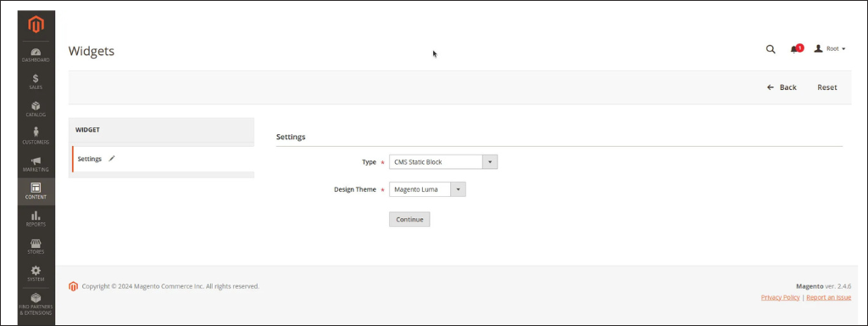The height and width of the screenshot is (326, 868).
Task: Open the System sidebar menu
Action: coord(36,274)
